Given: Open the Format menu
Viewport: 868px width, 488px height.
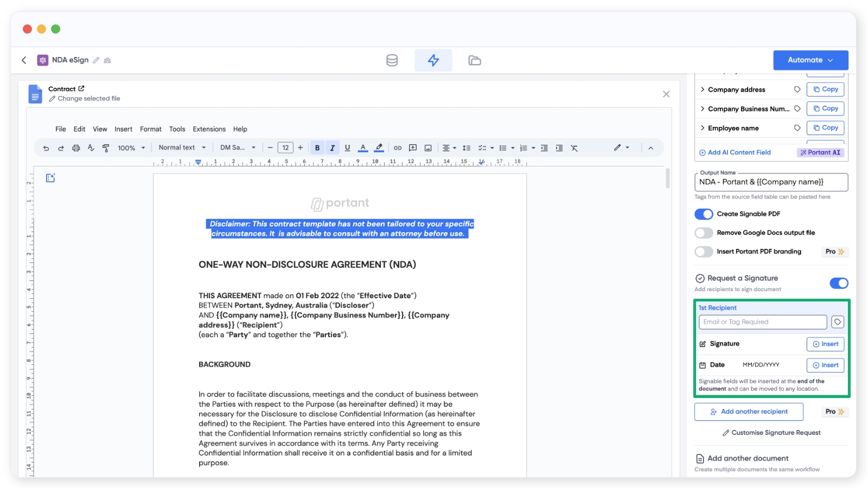Looking at the screenshot, I should coord(150,129).
